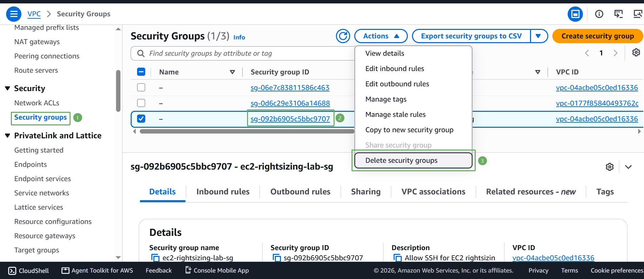Choose Manage tags menu item
This screenshot has width=644, height=279.
[413, 99]
